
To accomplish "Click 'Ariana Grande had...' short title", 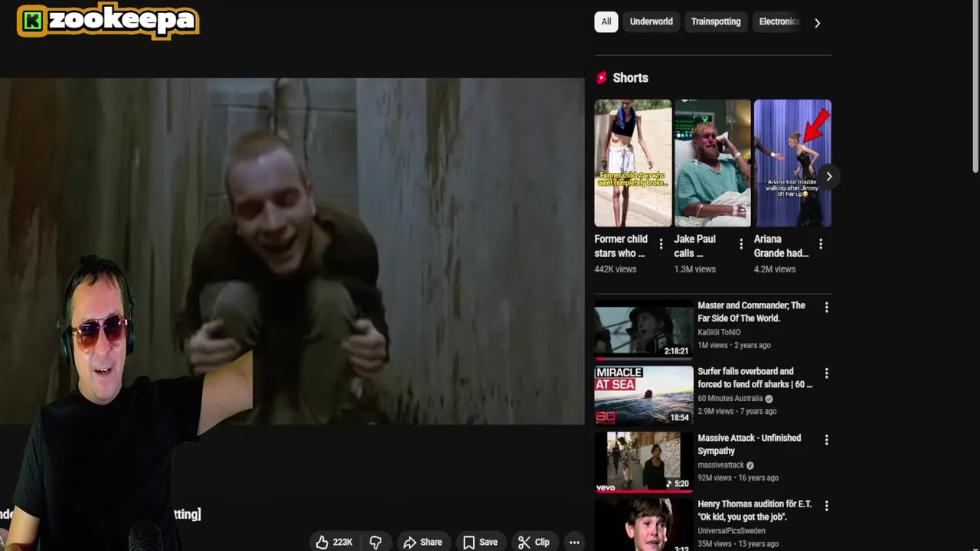I will 781,246.
